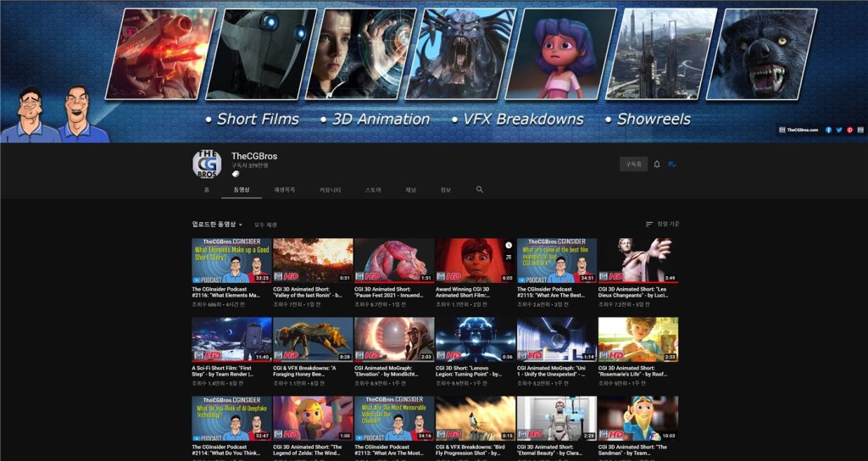
Task: Open Podcast #2114 video title
Action: point(226,450)
